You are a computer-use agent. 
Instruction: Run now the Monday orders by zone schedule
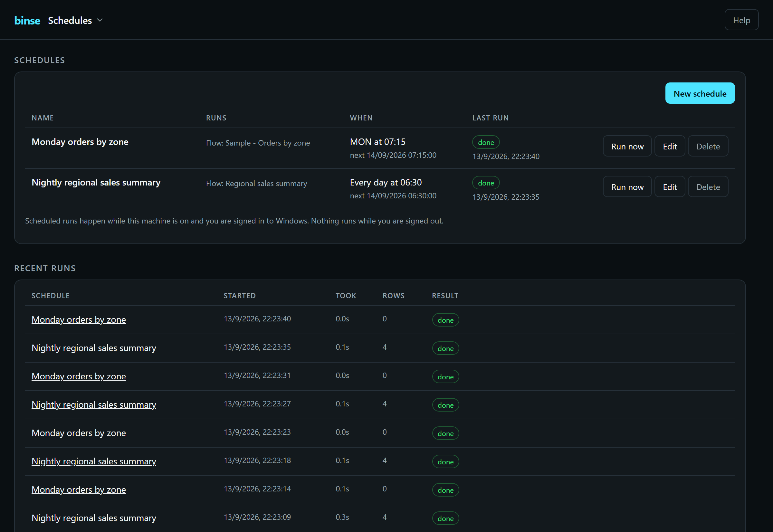[627, 146]
